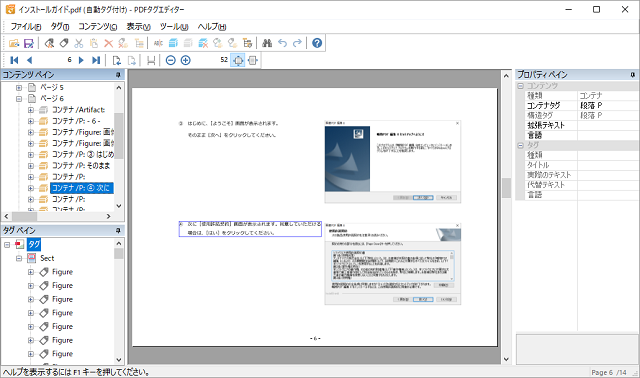Screen dimensions: 640x378
Task: Pin the タグ ペイン panel
Action: point(118,231)
